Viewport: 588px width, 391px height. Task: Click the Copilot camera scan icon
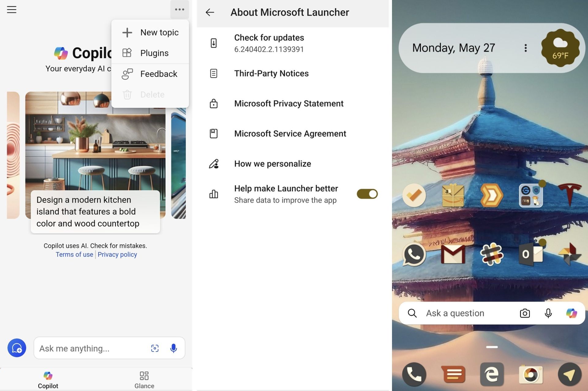pos(155,347)
